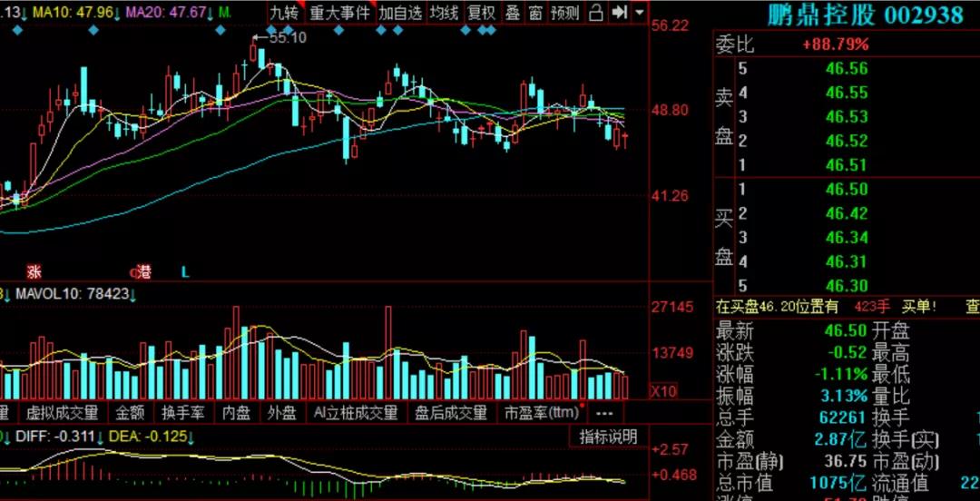Switch to the 换手率 indicator tab

click(x=182, y=413)
